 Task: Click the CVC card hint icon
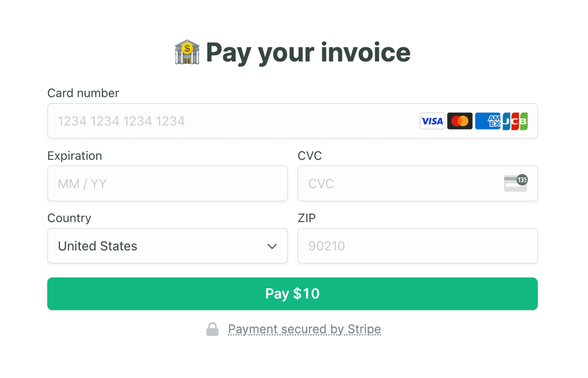(515, 183)
